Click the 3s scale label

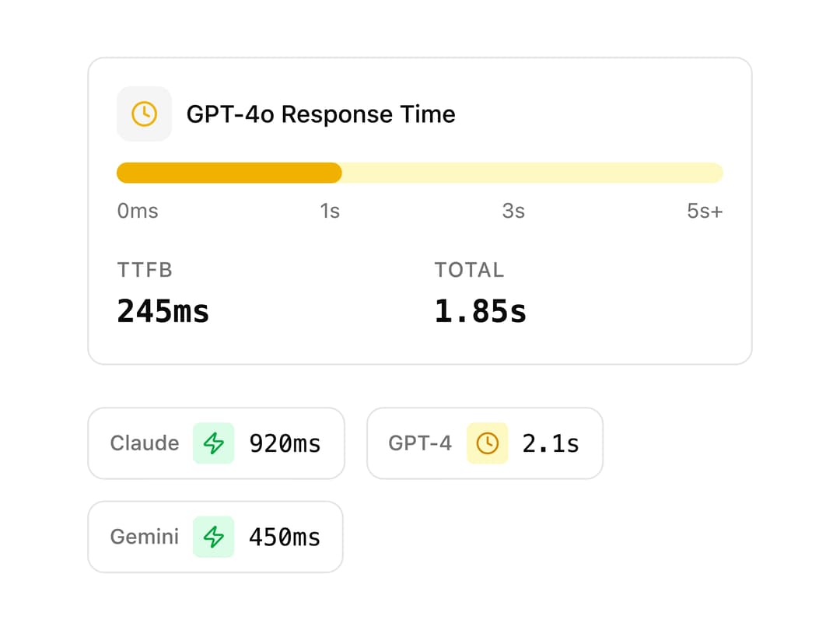point(513,211)
